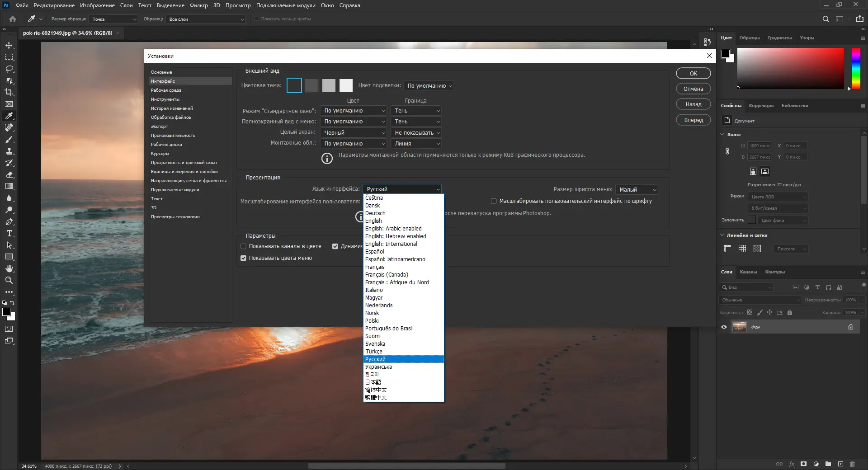Click the 'Фон' layer thumbnail
Screen dimensions: 868x470
pos(739,327)
